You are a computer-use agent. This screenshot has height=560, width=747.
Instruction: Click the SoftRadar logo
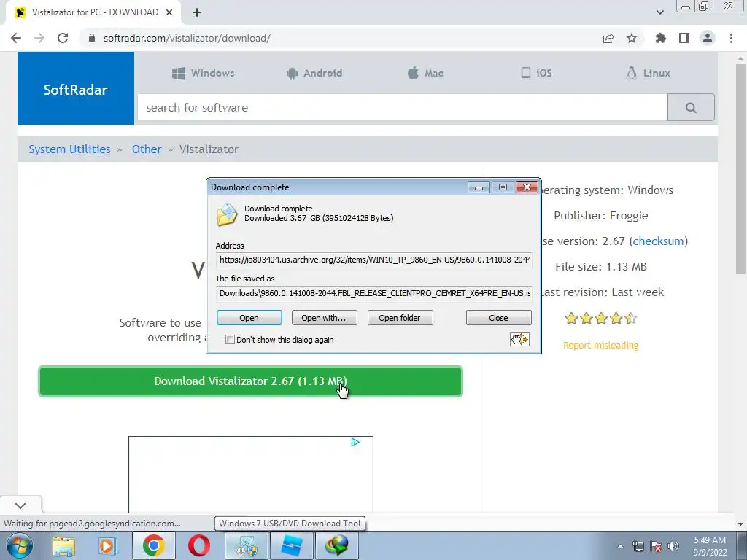tap(76, 88)
